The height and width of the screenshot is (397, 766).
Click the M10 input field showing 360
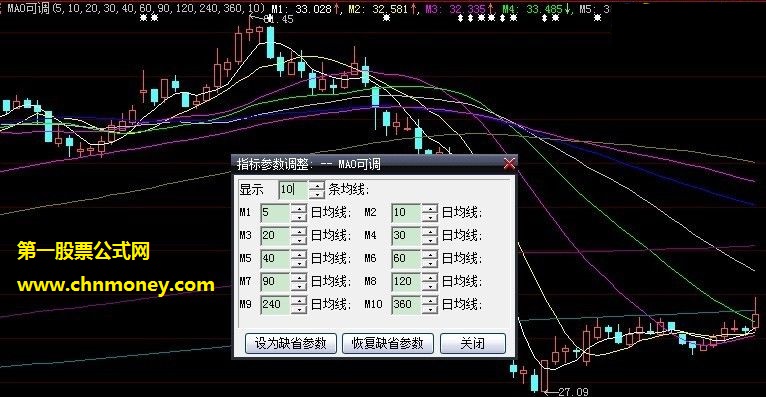point(406,305)
